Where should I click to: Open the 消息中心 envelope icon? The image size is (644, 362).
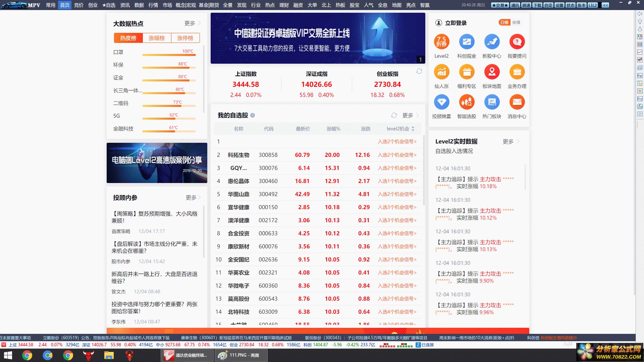(517, 102)
